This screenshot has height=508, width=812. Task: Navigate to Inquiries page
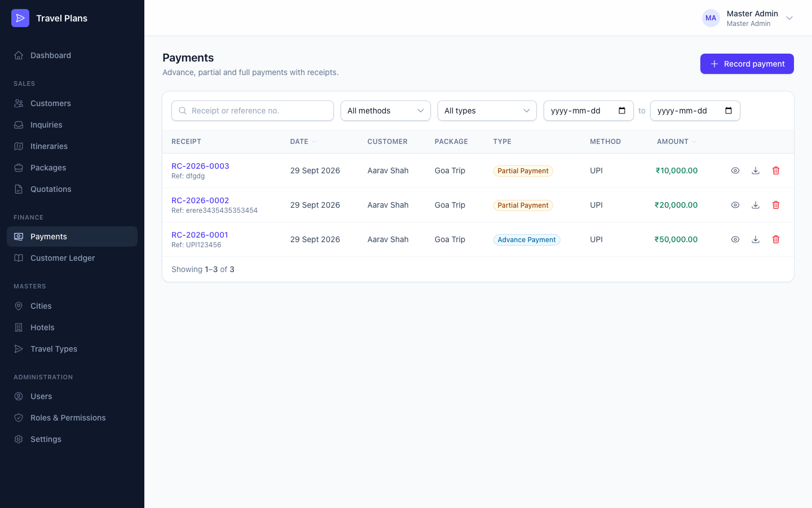click(x=72, y=125)
